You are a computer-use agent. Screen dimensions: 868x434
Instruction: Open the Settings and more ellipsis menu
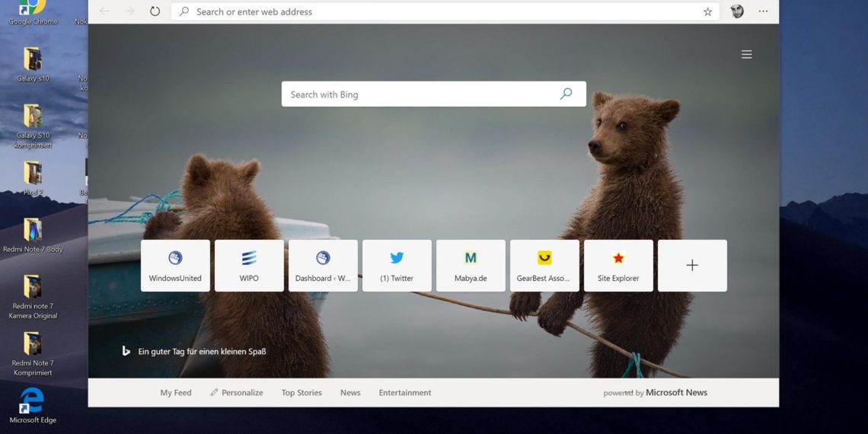click(x=763, y=11)
